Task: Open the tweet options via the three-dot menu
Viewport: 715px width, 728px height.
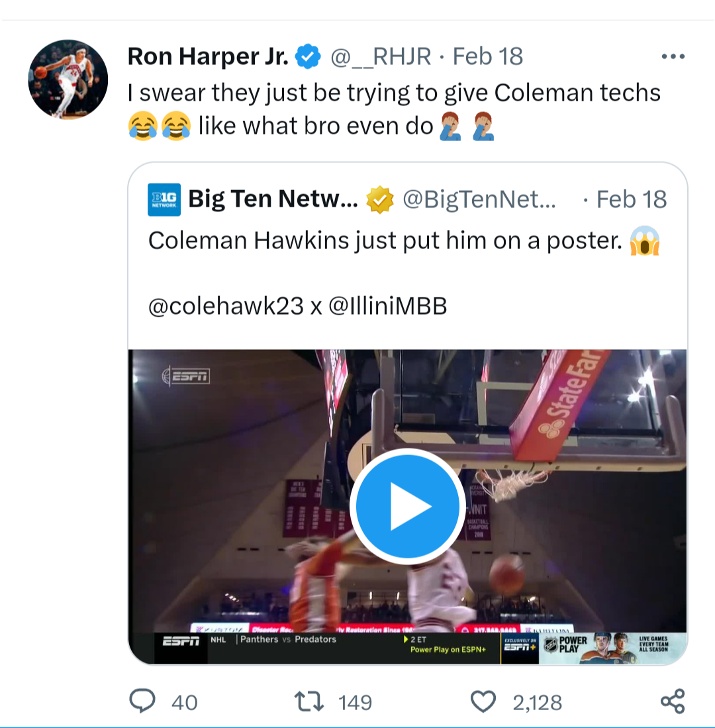Action: 673,56
